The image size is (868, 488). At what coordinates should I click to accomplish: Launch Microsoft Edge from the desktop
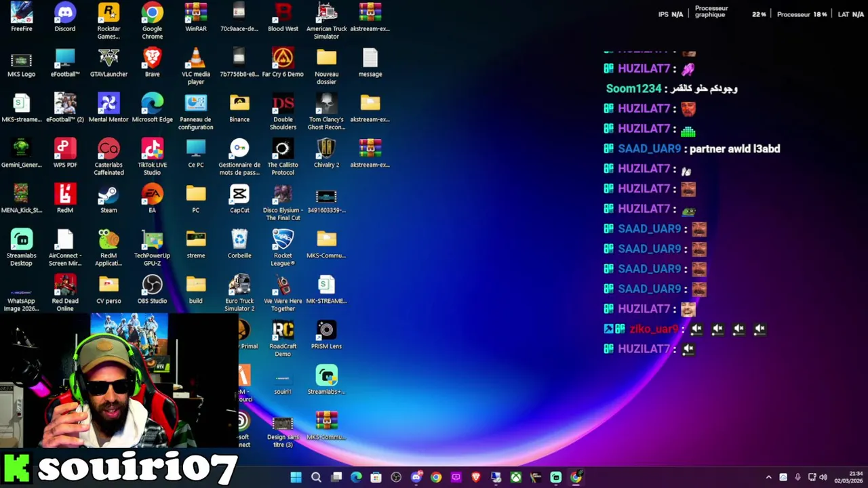click(152, 108)
